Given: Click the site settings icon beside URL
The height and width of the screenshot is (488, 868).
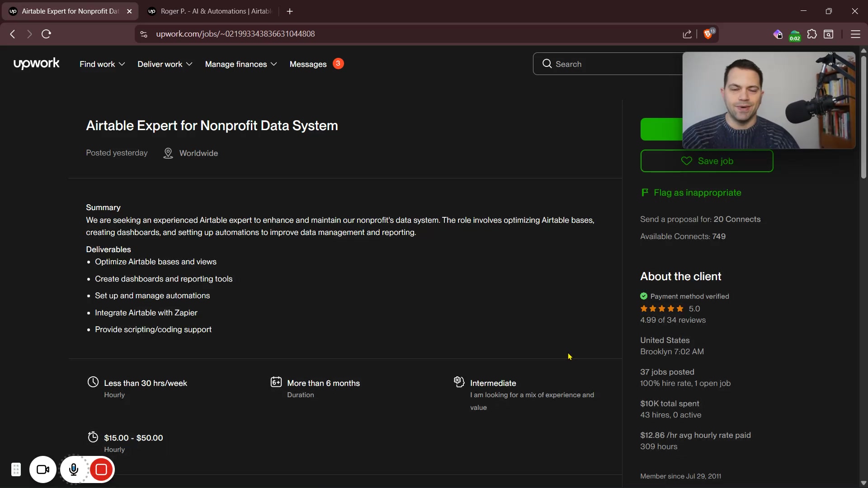Looking at the screenshot, I should 144,34.
